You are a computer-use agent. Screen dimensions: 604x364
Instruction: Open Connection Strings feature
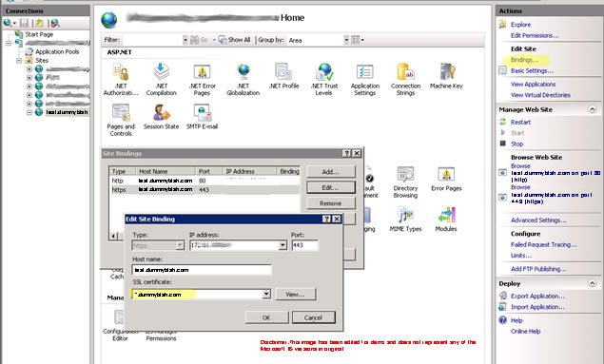pos(405,80)
